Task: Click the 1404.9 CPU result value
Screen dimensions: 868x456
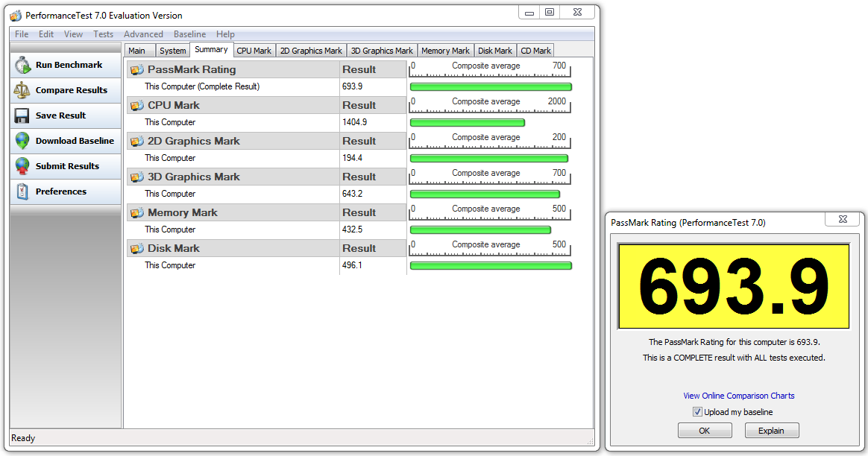Action: click(354, 122)
